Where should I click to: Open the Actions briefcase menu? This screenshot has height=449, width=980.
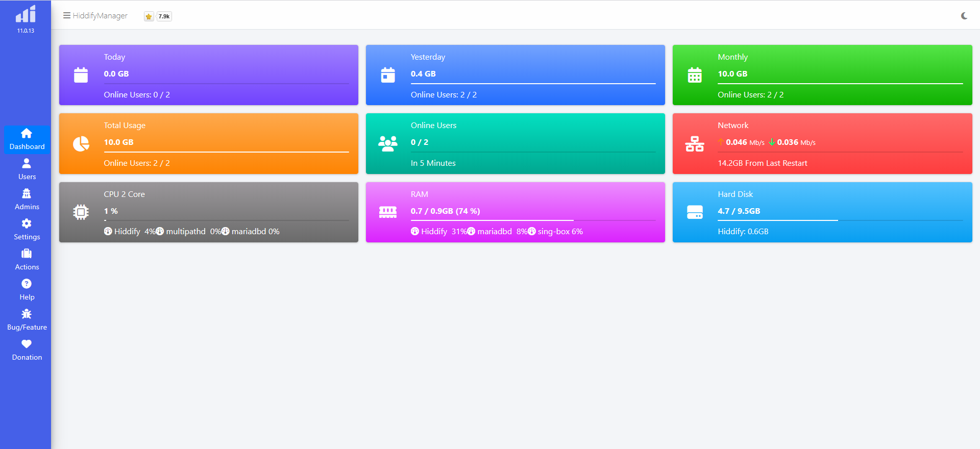(27, 260)
